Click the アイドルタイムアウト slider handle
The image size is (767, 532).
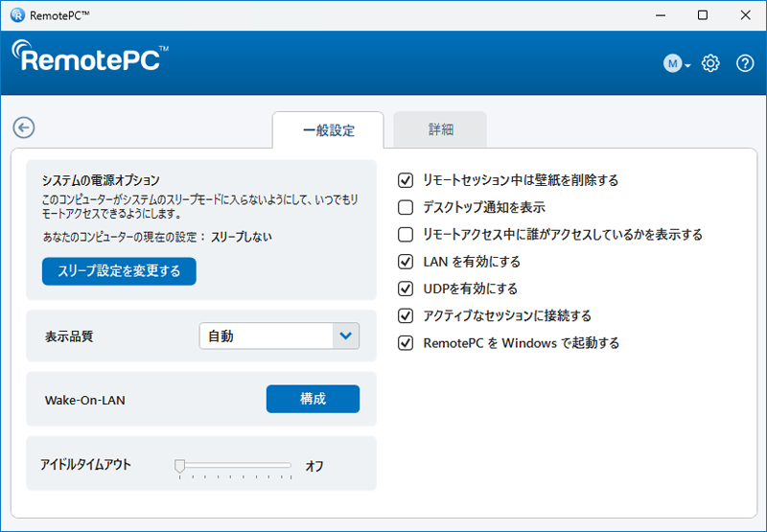(179, 466)
